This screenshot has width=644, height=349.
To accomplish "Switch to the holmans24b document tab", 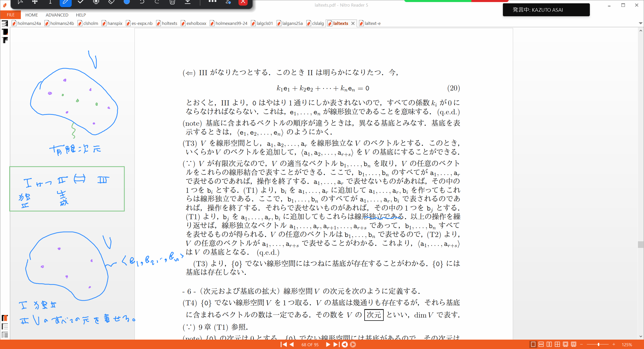I will pyautogui.click(x=59, y=23).
